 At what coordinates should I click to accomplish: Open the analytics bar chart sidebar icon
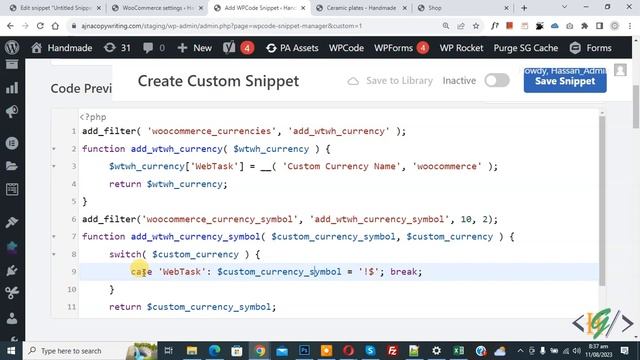point(12,88)
